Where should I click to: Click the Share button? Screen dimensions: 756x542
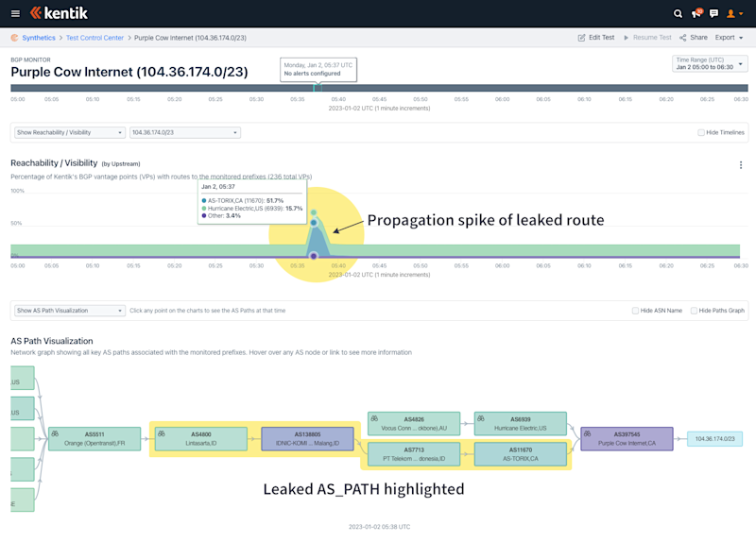694,38
